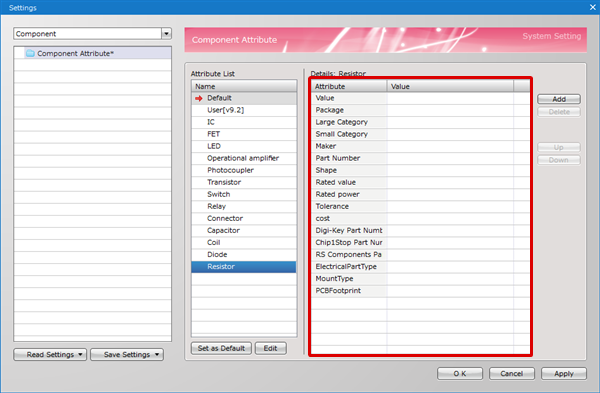Select the PCBFootprint attribute row
The height and width of the screenshot is (393, 600).
point(420,291)
